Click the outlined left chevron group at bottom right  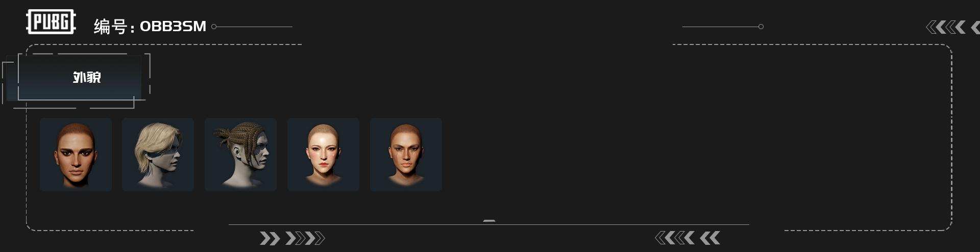click(674, 238)
